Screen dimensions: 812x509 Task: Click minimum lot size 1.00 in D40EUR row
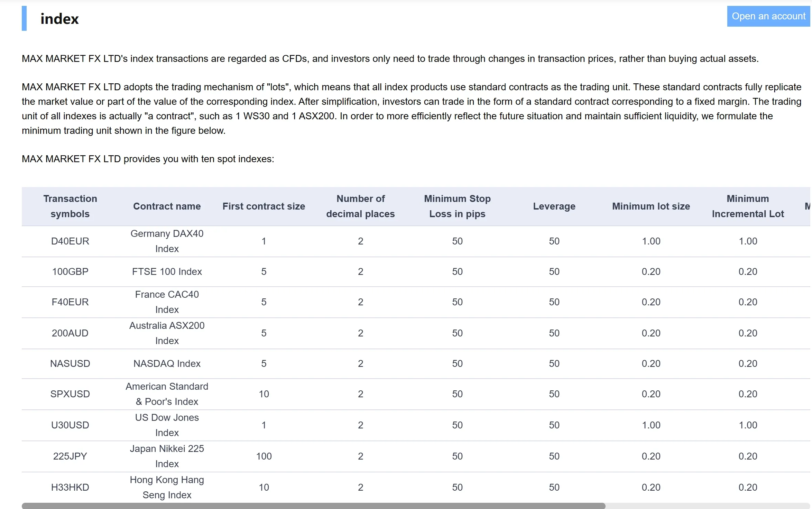click(651, 241)
